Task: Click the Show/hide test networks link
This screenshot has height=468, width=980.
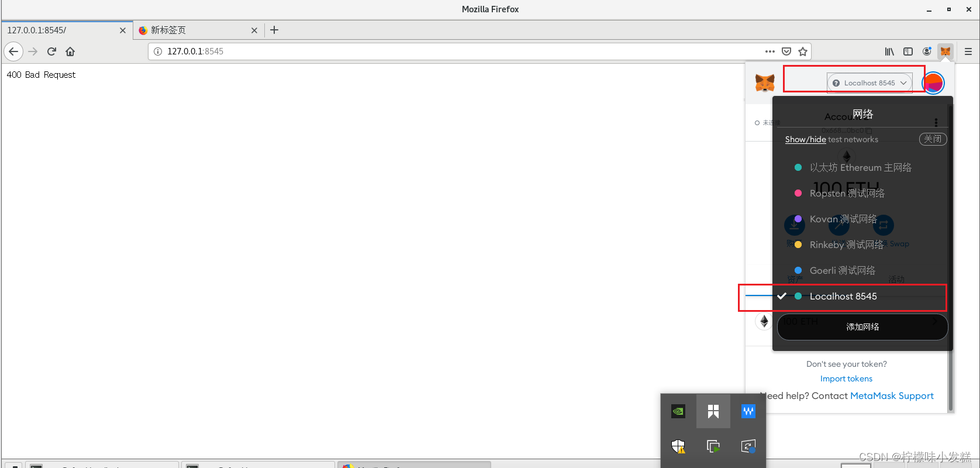Action: tap(805, 139)
